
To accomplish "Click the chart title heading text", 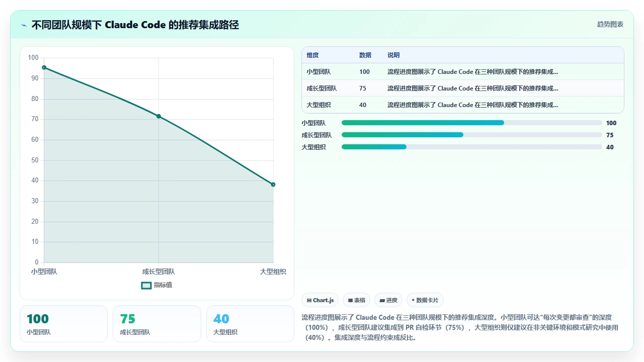I will pos(135,25).
